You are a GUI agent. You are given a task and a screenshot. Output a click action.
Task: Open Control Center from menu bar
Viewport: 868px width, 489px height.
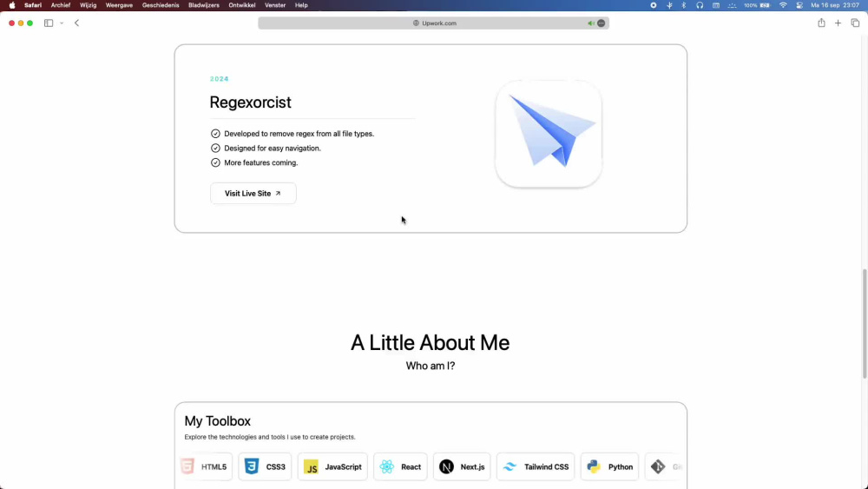tap(799, 5)
